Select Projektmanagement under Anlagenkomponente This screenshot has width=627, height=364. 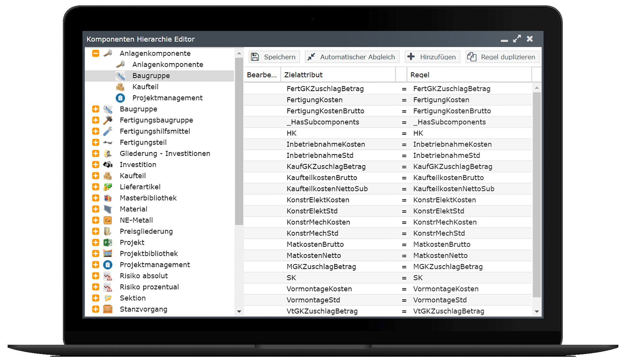(167, 98)
